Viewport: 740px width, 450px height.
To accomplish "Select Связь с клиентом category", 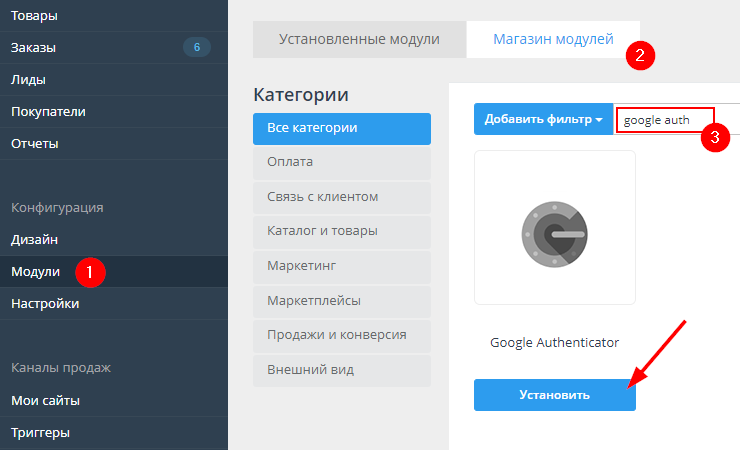I will 341,197.
